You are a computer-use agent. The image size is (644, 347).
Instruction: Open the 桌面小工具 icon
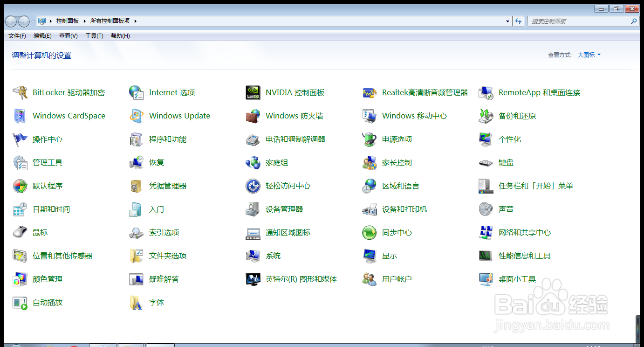click(486, 279)
